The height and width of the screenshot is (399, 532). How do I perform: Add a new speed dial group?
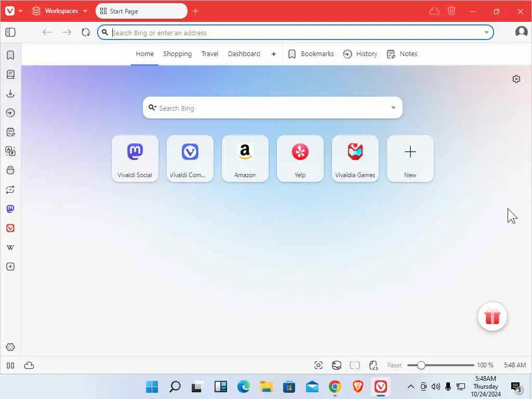(273, 54)
